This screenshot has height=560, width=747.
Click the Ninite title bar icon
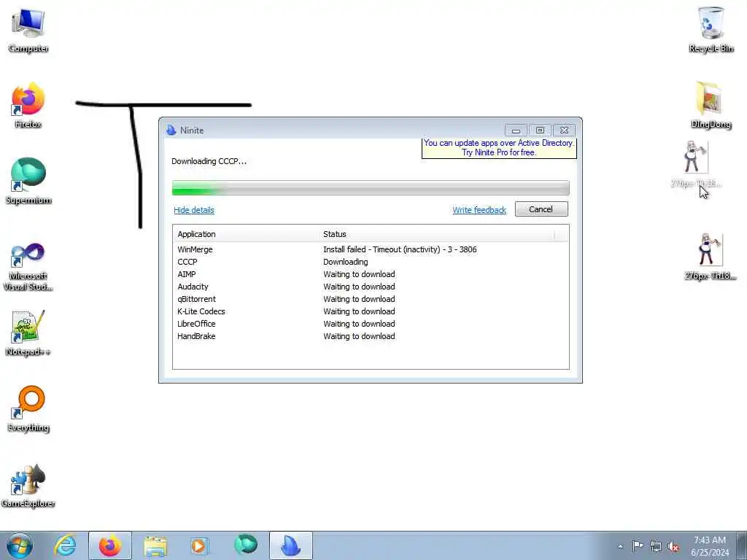[x=171, y=130]
